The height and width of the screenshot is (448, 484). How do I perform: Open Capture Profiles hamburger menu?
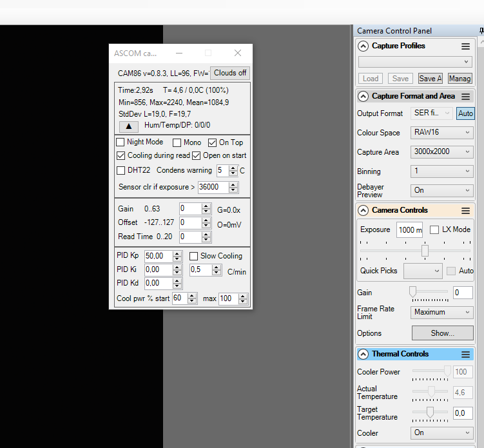click(x=465, y=46)
